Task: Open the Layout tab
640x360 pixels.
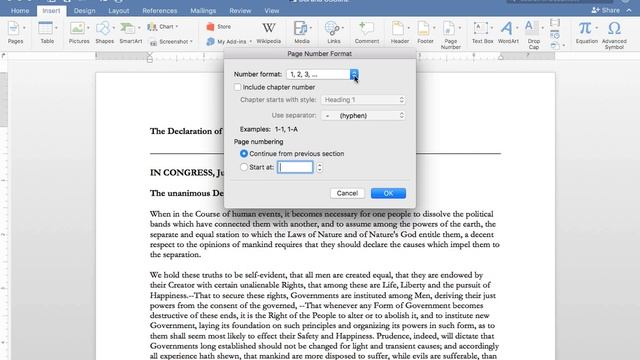Action: pos(119,11)
